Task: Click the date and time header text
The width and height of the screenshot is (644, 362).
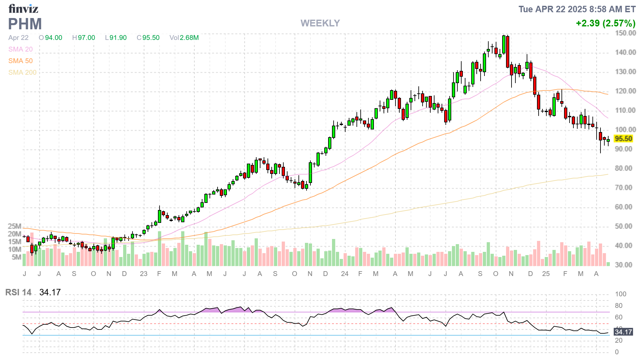Action: (577, 9)
